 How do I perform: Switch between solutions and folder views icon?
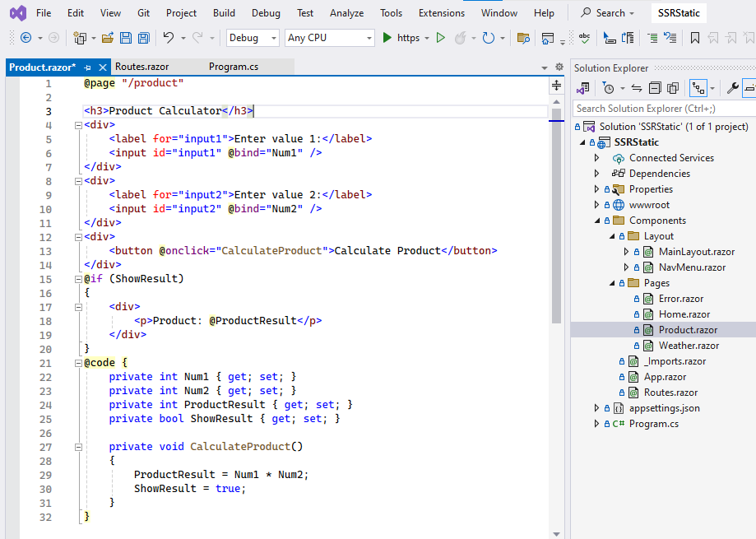click(x=583, y=88)
